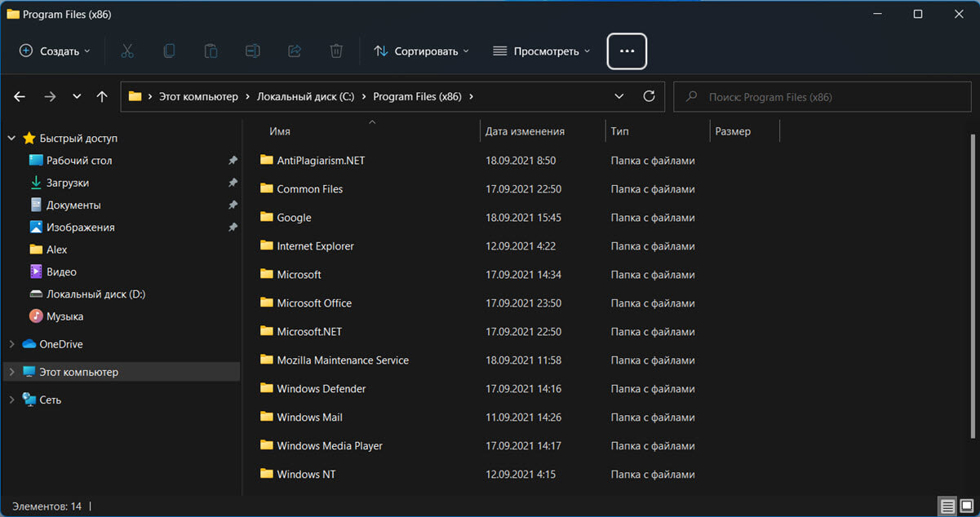Open the three-dots See more menu
The image size is (980, 517).
[627, 51]
